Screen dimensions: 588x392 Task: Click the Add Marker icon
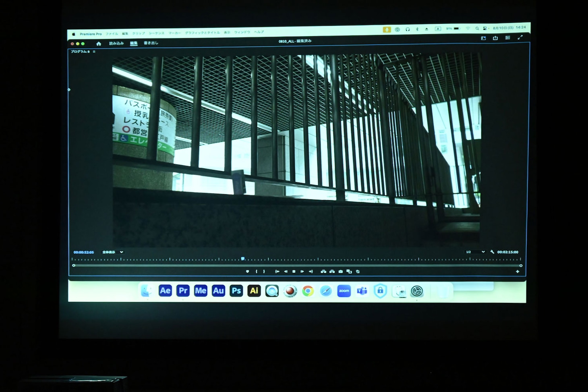pos(247,272)
